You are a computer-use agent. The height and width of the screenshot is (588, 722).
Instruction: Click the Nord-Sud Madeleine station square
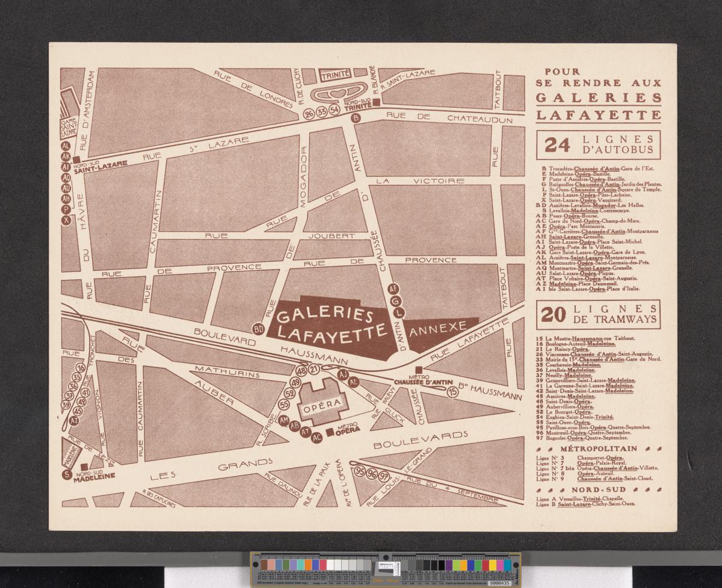(85, 466)
